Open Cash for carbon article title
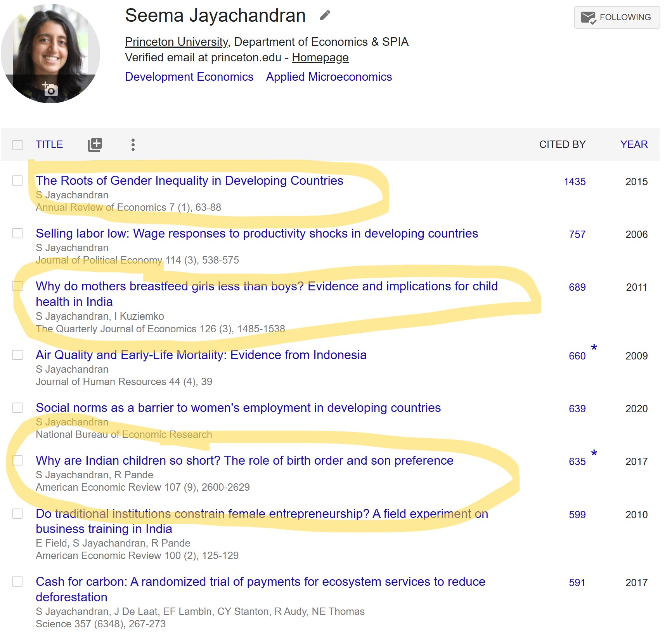Image resolution: width=672 pixels, height=632 pixels. pyautogui.click(x=260, y=582)
